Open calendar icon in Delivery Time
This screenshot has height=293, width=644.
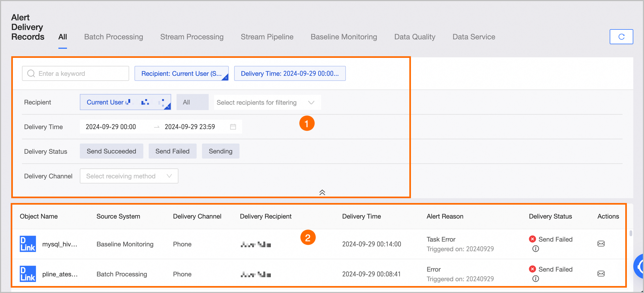[233, 127]
